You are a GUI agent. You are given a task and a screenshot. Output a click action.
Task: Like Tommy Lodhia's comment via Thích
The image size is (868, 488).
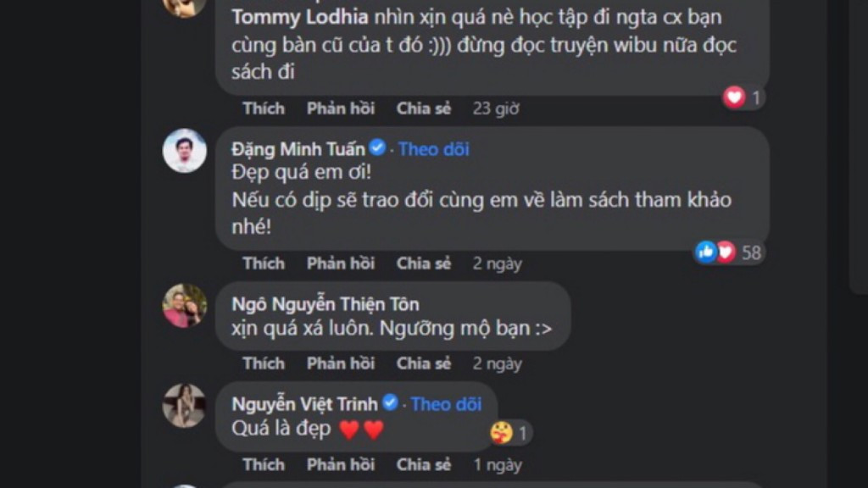tap(263, 108)
